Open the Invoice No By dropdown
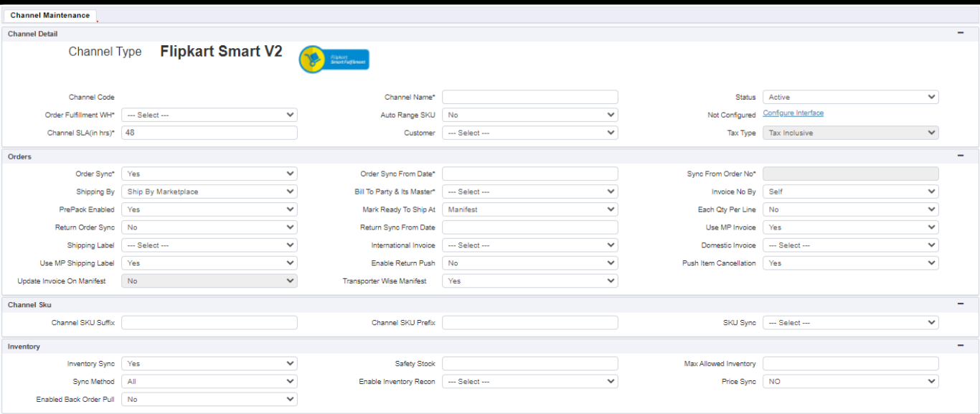Screen dimensions: 980x414 (x=850, y=192)
